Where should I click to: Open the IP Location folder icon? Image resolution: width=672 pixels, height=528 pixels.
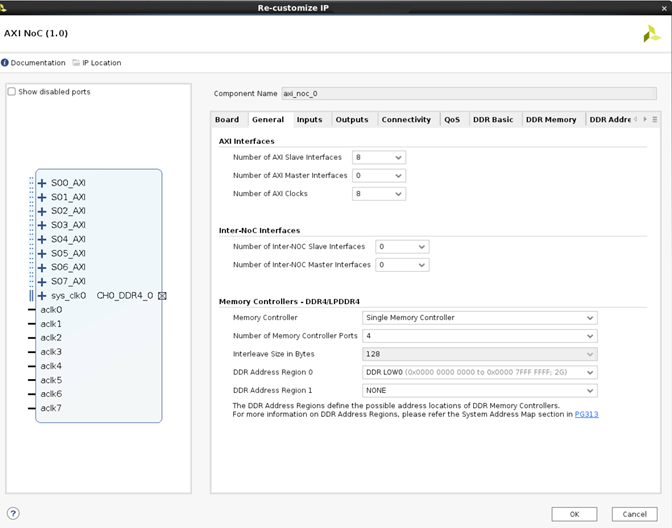[76, 63]
